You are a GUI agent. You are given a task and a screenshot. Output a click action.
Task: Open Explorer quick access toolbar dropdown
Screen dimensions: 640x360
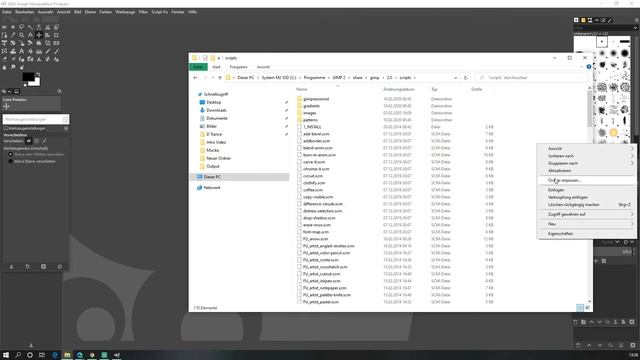(x=219, y=58)
